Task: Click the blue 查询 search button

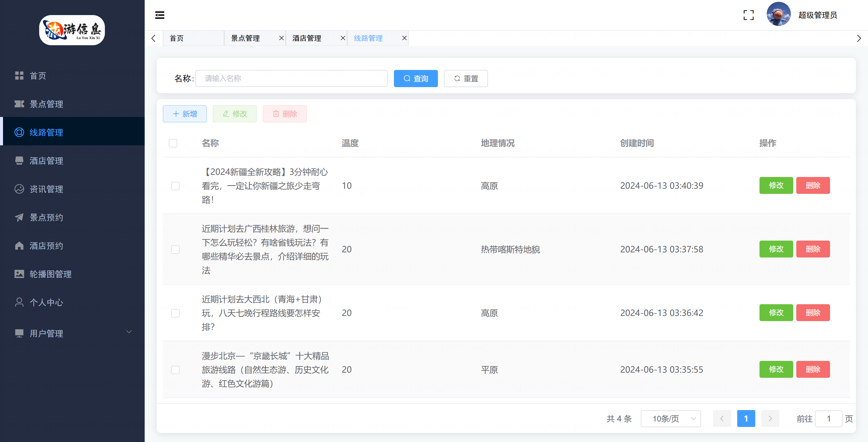Action: [416, 79]
